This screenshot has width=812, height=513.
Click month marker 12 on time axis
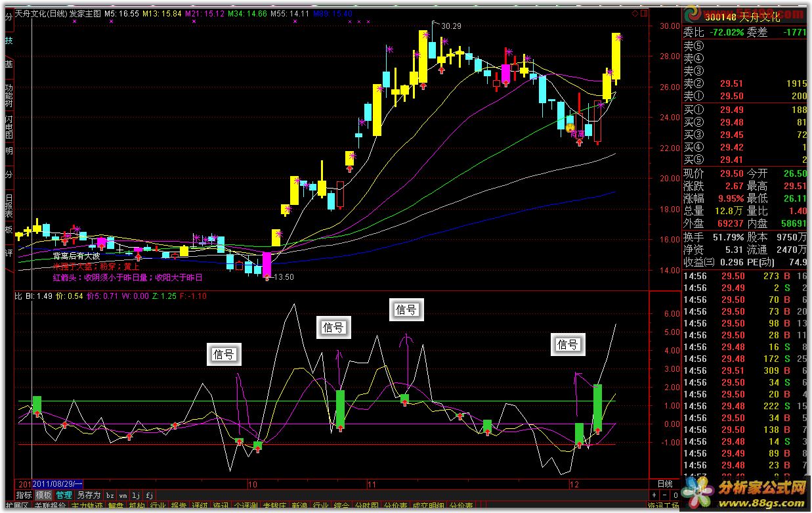[574, 484]
